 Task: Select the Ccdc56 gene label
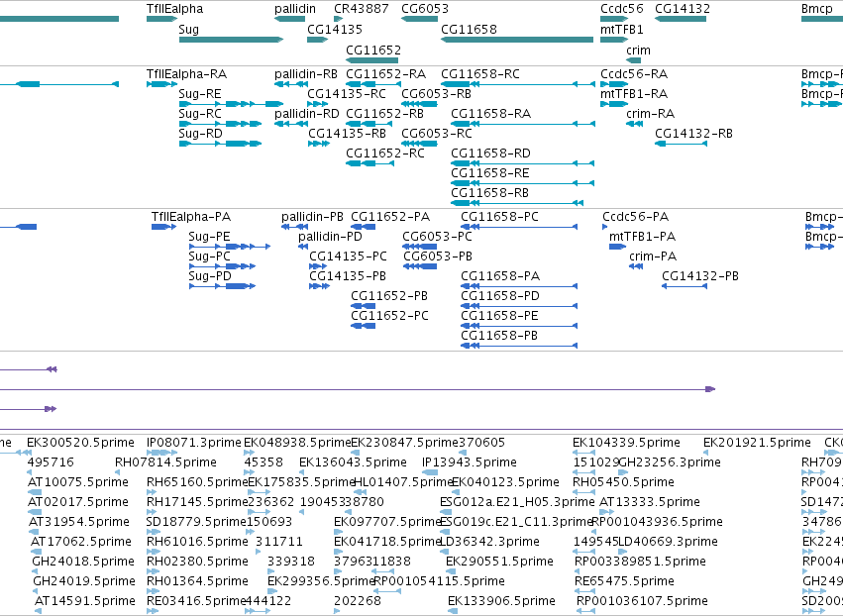pos(622,9)
